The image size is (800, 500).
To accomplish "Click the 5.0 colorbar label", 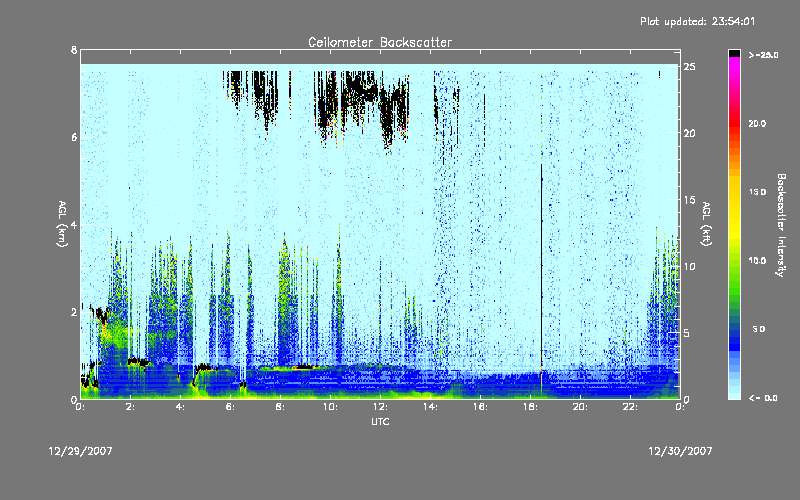I will coord(759,329).
